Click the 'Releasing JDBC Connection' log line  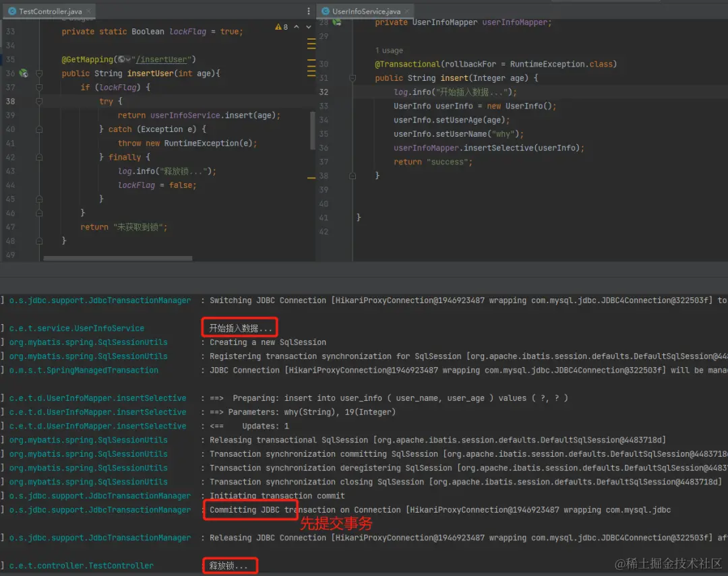(x=468, y=538)
